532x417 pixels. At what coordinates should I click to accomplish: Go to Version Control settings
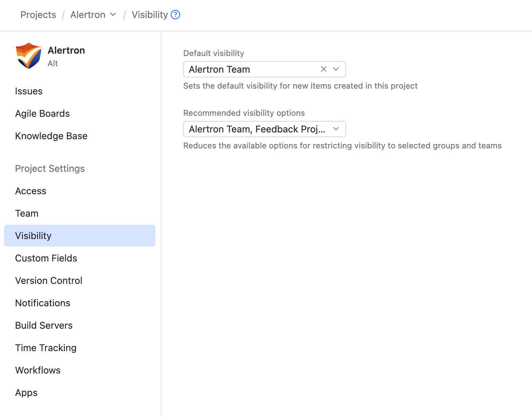point(49,280)
